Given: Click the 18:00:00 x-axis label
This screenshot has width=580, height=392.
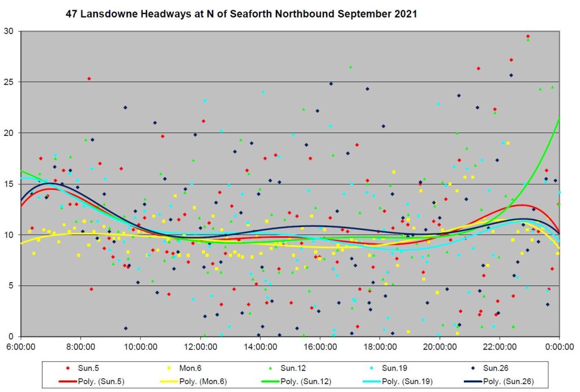Looking at the screenshot, I should coord(379,346).
